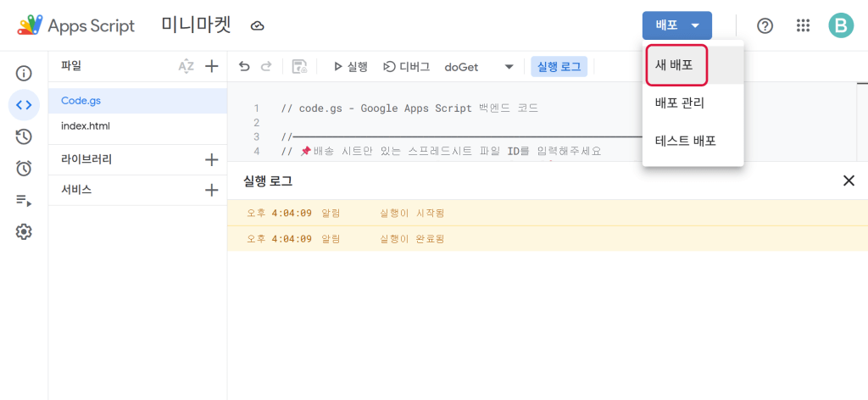Click the 배포 dropdown button
This screenshot has width=868, height=400.
(676, 25)
